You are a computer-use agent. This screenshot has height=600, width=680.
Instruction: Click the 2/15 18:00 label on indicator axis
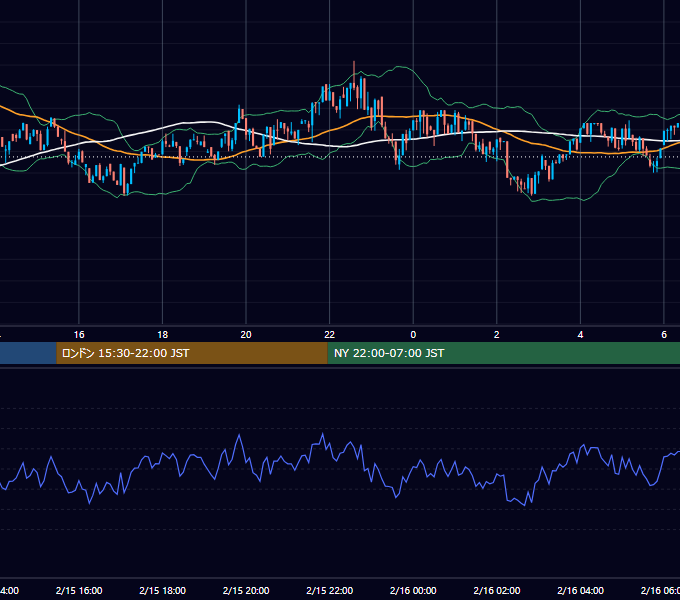[x=163, y=590]
